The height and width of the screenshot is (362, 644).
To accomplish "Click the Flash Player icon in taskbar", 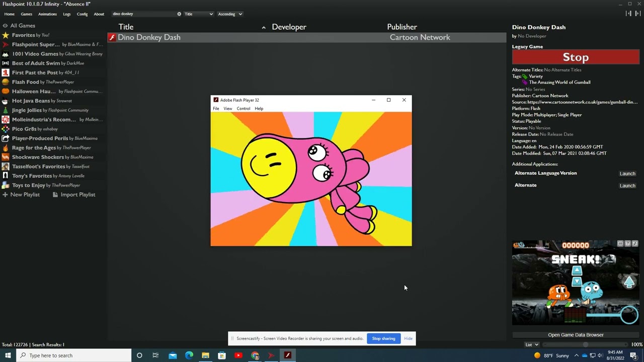I will [288, 355].
